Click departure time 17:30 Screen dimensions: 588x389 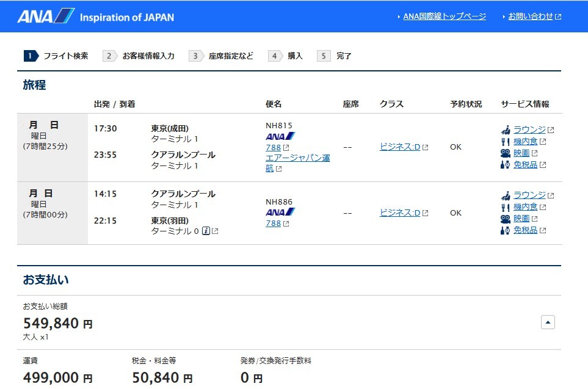(x=106, y=129)
